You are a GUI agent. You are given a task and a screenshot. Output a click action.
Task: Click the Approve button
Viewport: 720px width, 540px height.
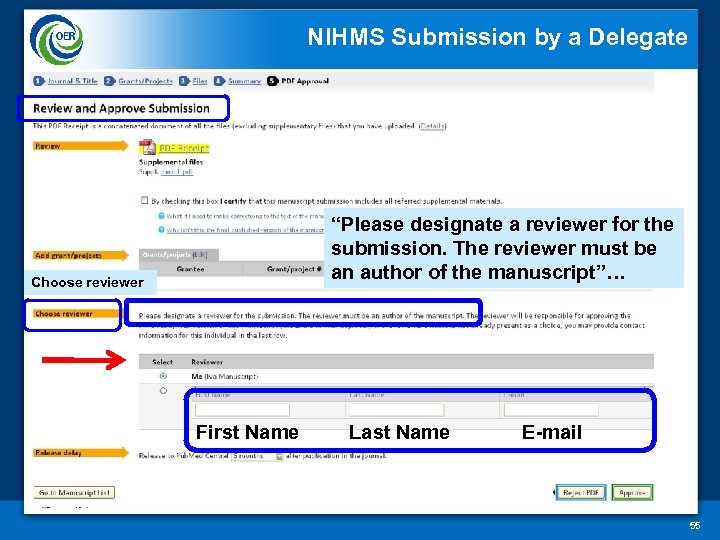tap(632, 493)
